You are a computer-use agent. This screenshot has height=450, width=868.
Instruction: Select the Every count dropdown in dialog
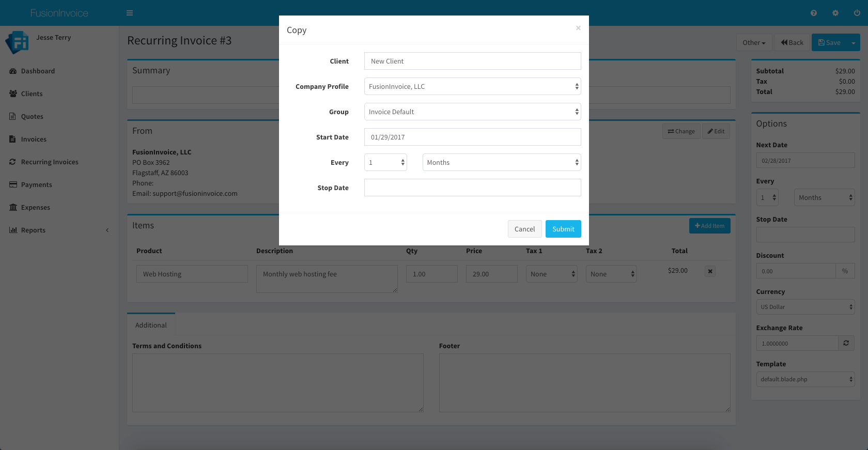coord(385,162)
